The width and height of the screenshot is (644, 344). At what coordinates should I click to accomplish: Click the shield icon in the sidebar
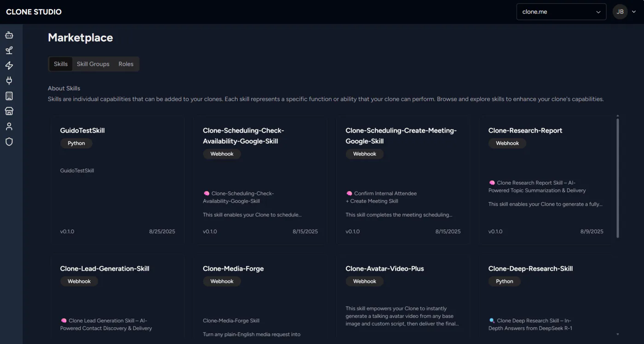click(9, 141)
